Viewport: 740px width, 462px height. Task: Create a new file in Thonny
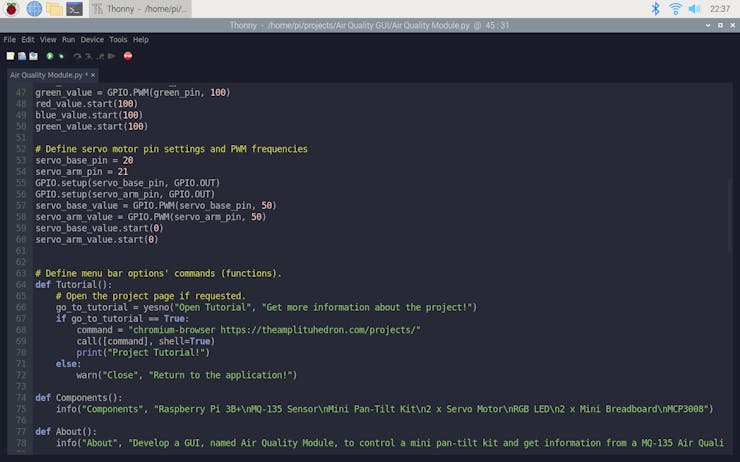10,56
